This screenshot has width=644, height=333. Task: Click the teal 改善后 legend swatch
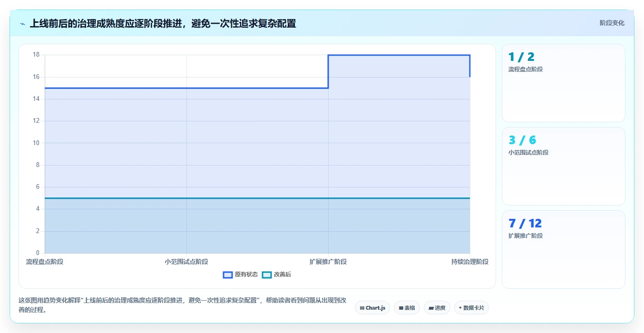point(267,274)
